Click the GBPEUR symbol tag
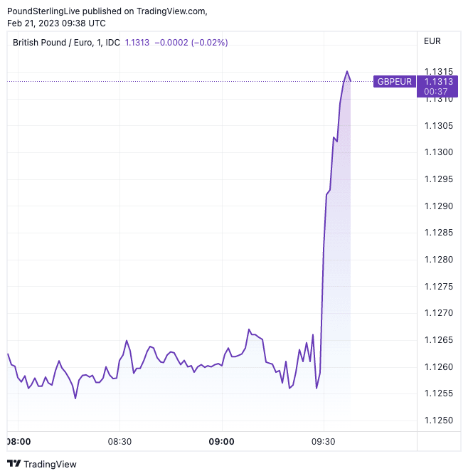Screen dimensions: 468x476 [x=394, y=82]
